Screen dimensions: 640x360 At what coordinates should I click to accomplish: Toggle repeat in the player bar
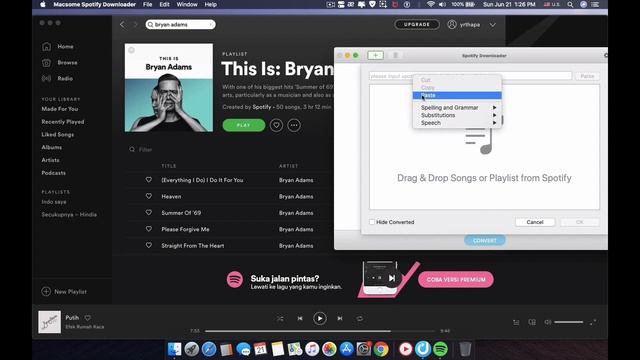click(359, 318)
